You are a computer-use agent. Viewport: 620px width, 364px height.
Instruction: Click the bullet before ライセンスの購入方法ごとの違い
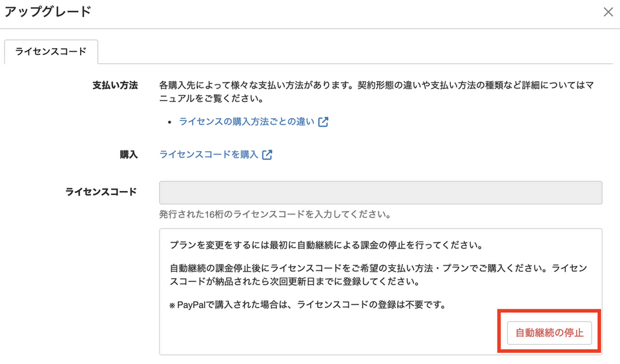pos(169,121)
